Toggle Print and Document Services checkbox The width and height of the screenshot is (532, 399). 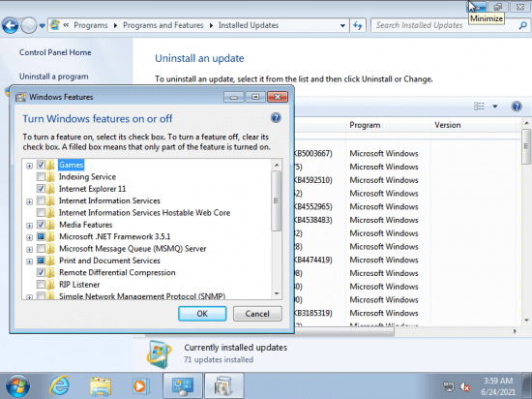[x=41, y=261]
